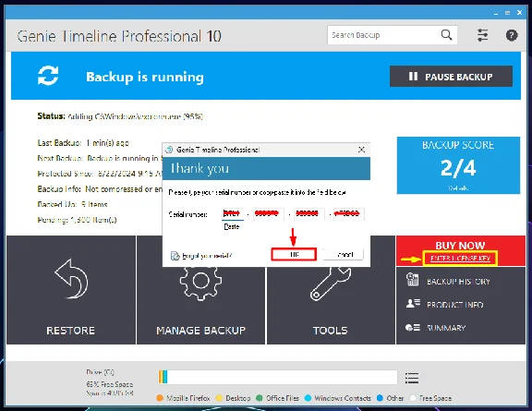
Task: Maximize the Genie Timeline window
Action: [x=508, y=13]
